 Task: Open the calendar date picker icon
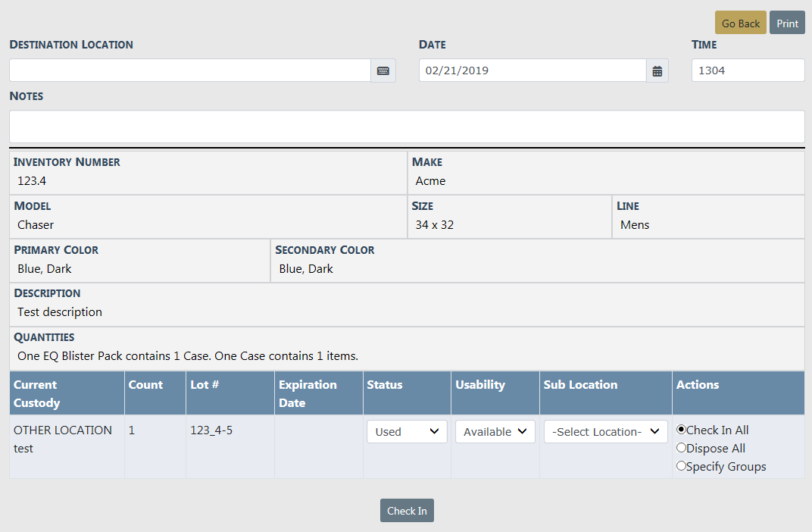pyautogui.click(x=657, y=70)
